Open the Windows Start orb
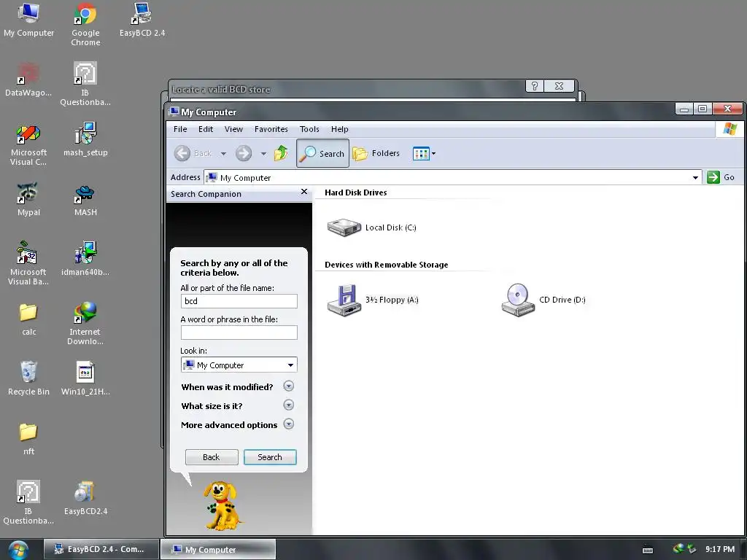The width and height of the screenshot is (747, 560). (18, 550)
